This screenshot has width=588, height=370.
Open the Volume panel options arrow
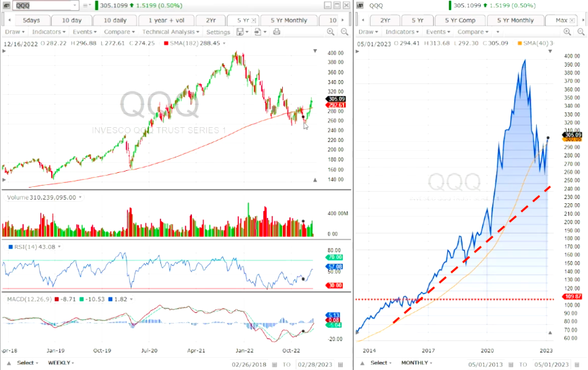80,197
